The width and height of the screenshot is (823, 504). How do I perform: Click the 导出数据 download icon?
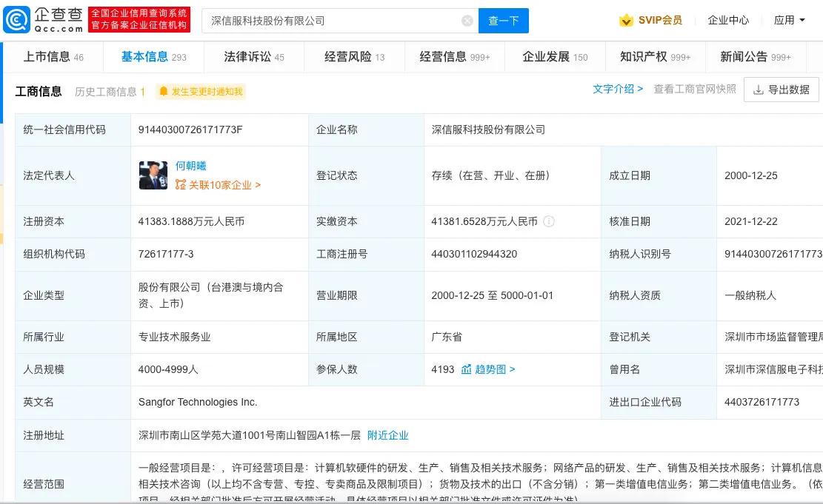pyautogui.click(x=757, y=90)
